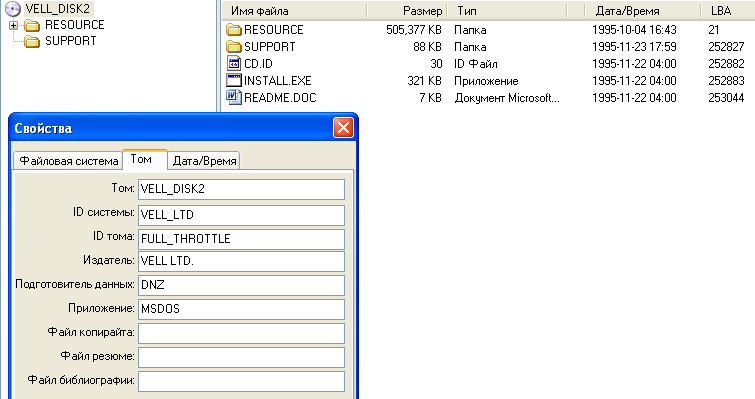This screenshot has width=755, height=399.
Task: Click the Документ Microsoft... type cell
Action: tap(507, 98)
